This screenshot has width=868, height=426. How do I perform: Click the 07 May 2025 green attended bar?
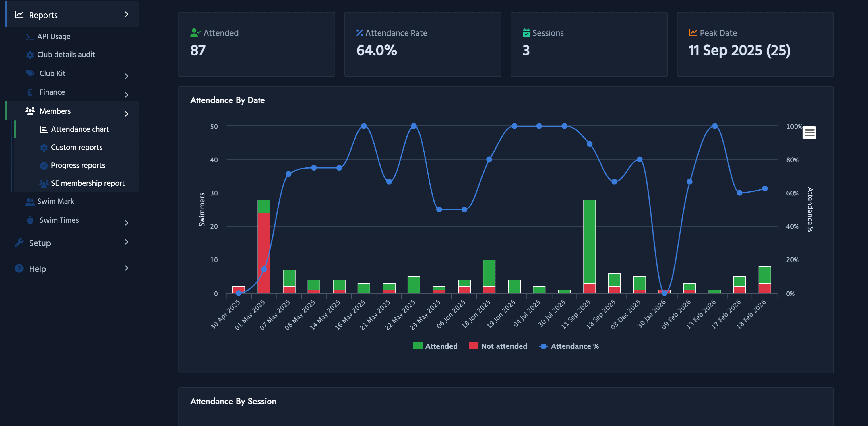[289, 278]
